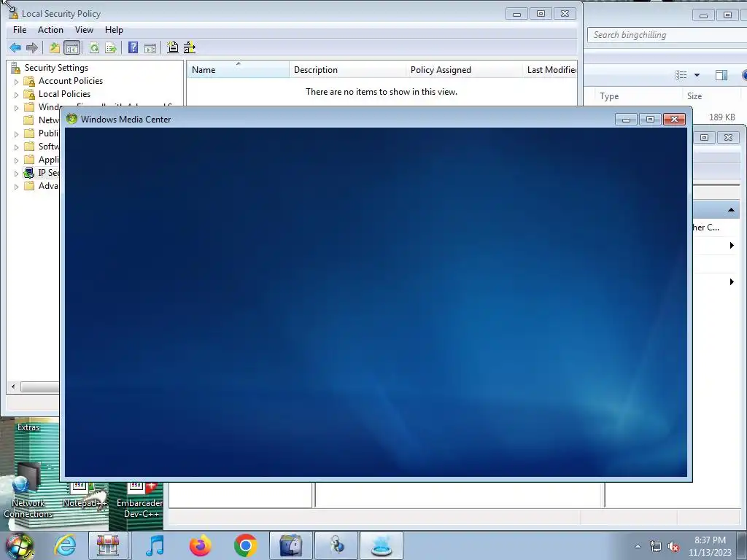Click the left scroll arrow in the tree pane
The image size is (747, 560).
point(13,386)
